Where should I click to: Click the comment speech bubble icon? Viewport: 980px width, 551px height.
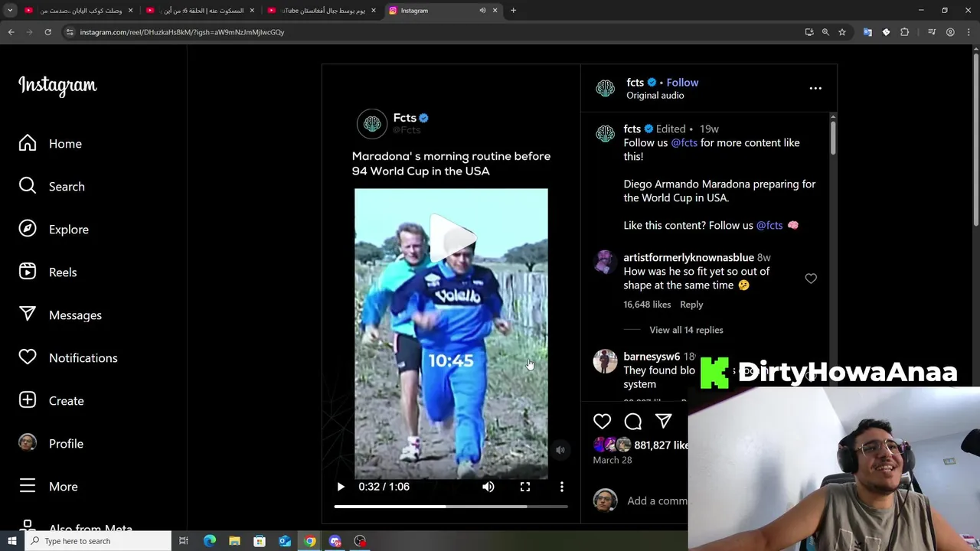point(633,421)
